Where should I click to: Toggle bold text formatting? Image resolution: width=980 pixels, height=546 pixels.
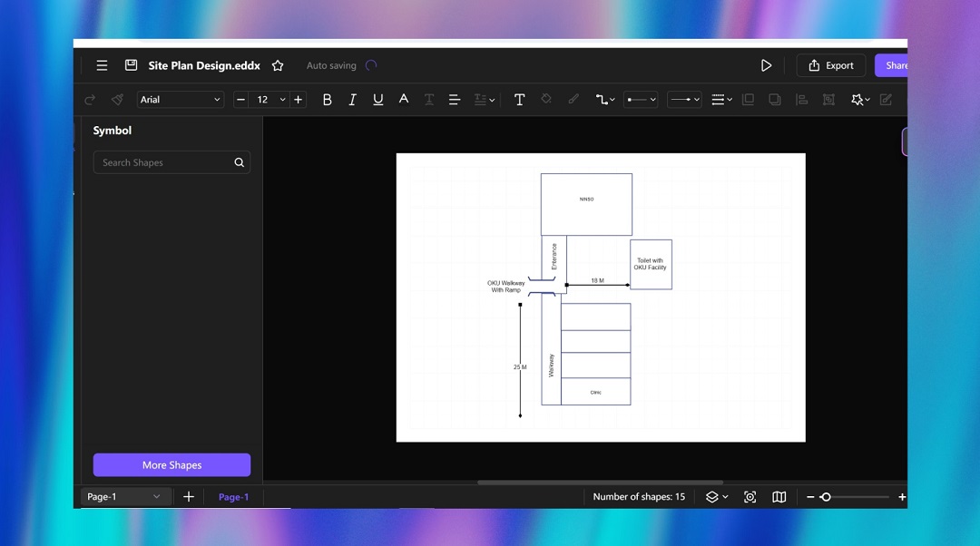pos(328,100)
